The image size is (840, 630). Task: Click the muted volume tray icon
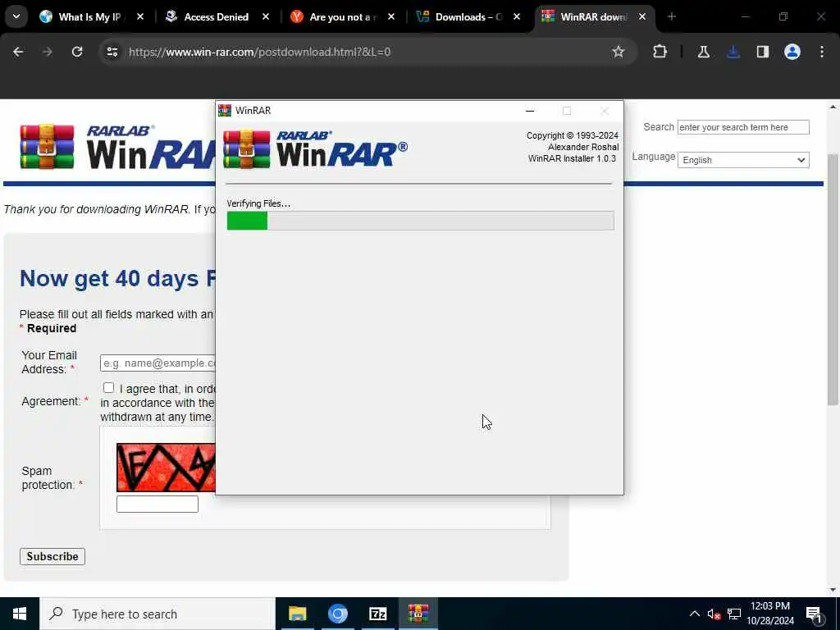(714, 614)
